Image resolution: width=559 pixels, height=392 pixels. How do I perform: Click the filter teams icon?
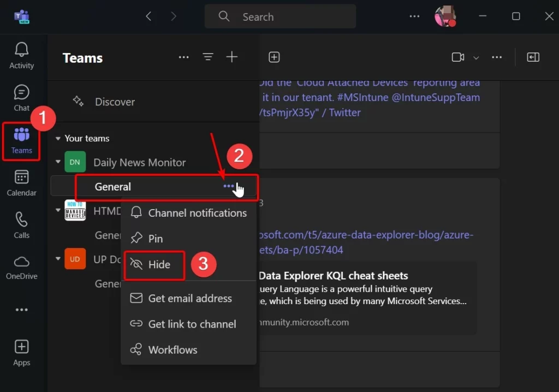(208, 57)
